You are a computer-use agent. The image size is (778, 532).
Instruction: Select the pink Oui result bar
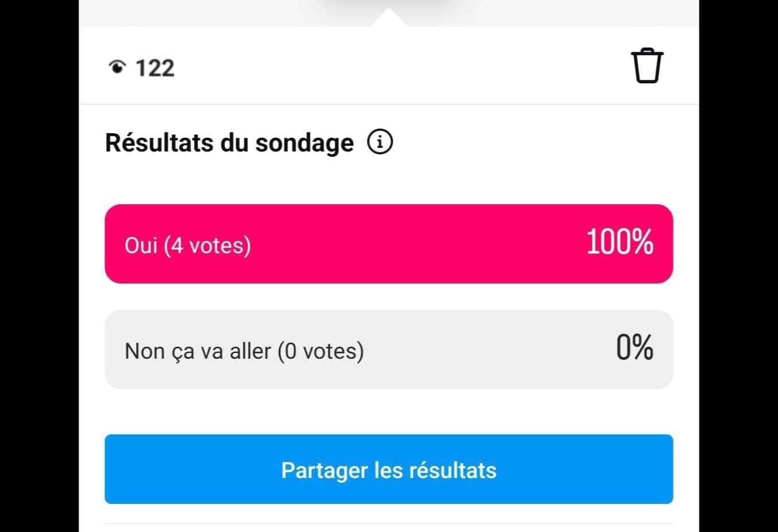click(x=389, y=244)
